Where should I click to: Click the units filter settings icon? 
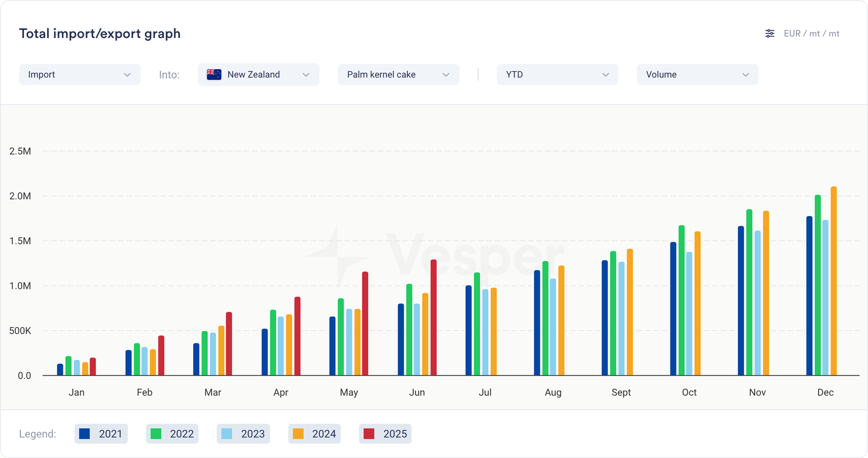(x=769, y=34)
